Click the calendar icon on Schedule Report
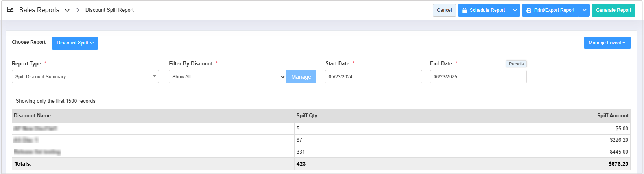The width and height of the screenshot is (644, 174). (x=465, y=10)
